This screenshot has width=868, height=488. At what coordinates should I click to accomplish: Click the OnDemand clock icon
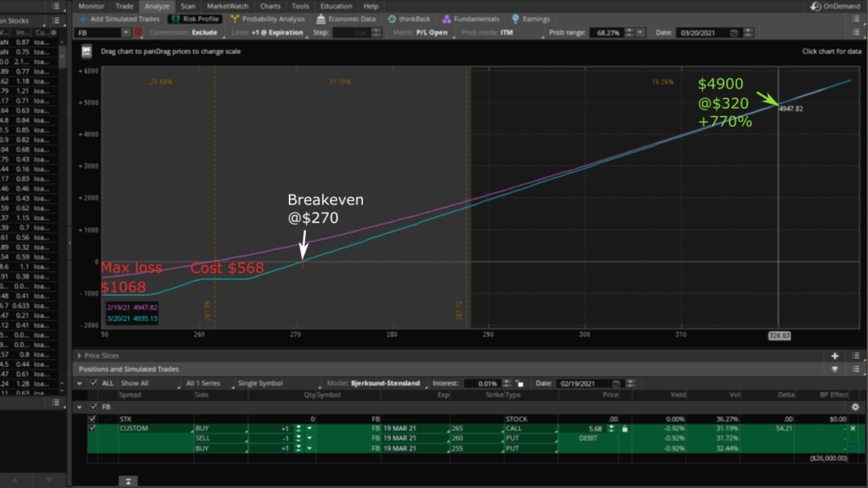click(x=815, y=6)
